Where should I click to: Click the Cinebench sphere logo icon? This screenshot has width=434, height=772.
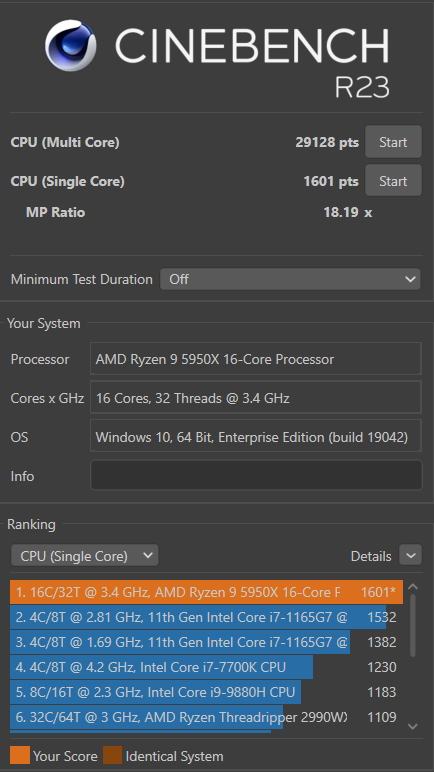coord(70,45)
